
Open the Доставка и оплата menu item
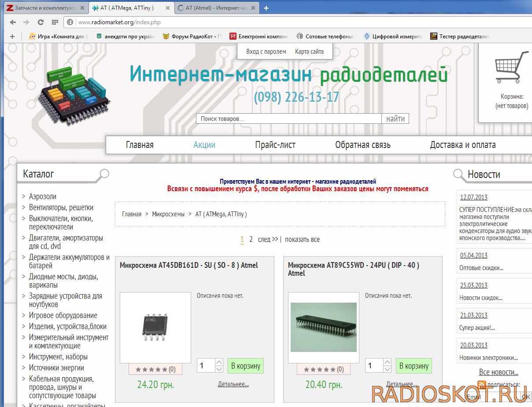click(x=463, y=145)
